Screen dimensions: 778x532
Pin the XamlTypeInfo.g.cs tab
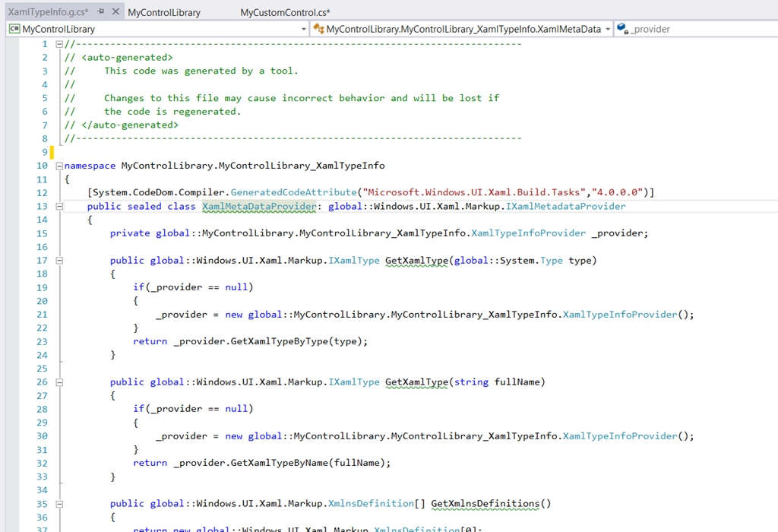pos(101,12)
